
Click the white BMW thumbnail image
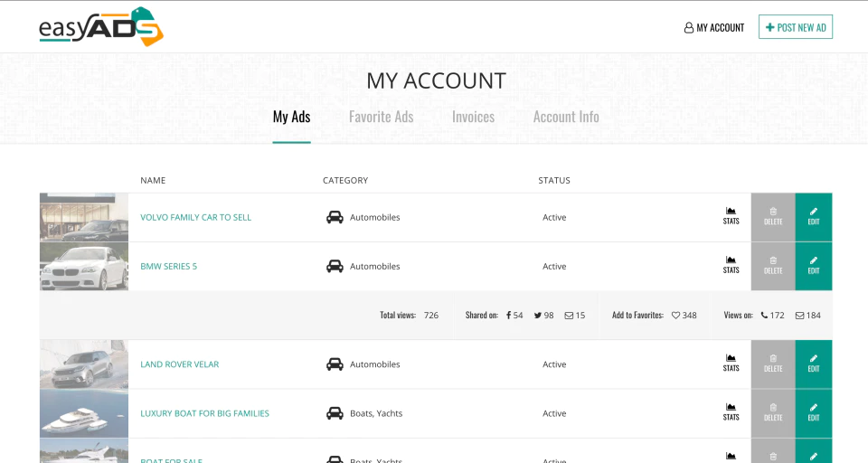84,267
